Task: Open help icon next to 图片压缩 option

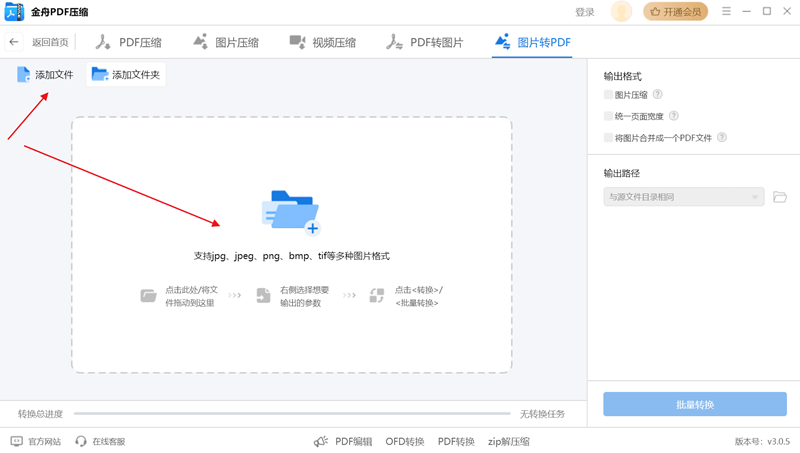Action: click(658, 94)
